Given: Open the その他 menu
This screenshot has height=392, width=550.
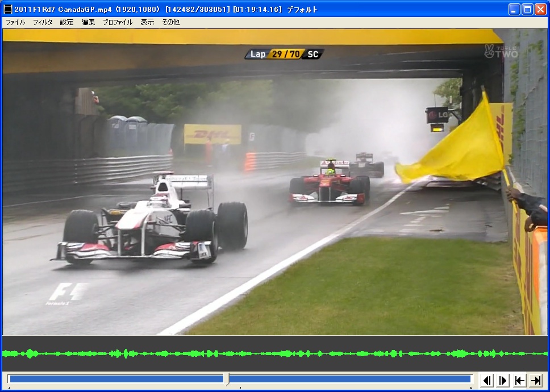Looking at the screenshot, I should tap(170, 22).
